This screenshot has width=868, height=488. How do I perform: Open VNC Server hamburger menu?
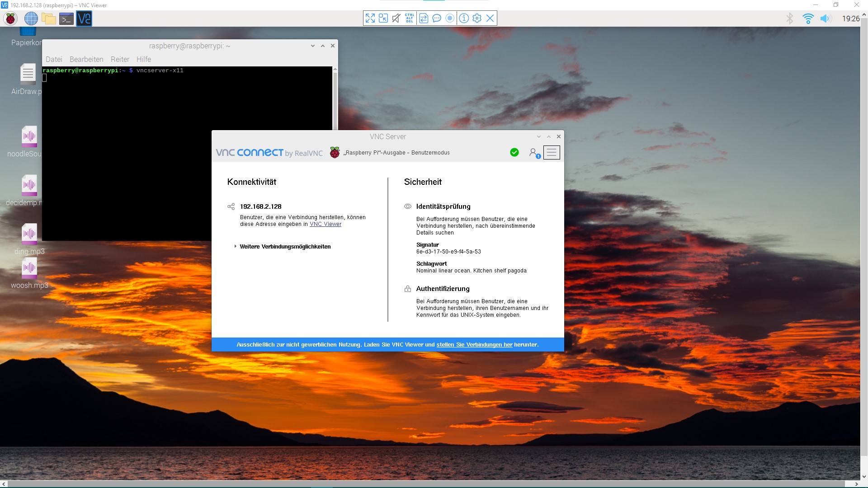pyautogui.click(x=551, y=153)
